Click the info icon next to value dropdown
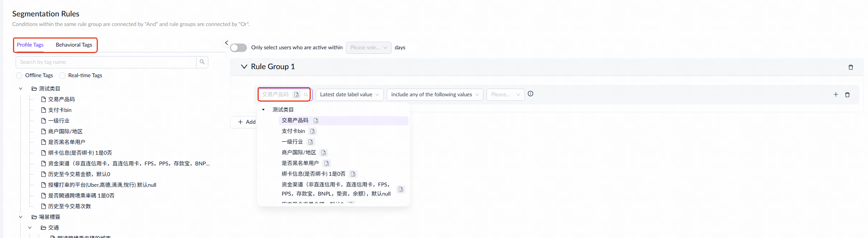Screen dimensions: 868x238 tap(531, 94)
